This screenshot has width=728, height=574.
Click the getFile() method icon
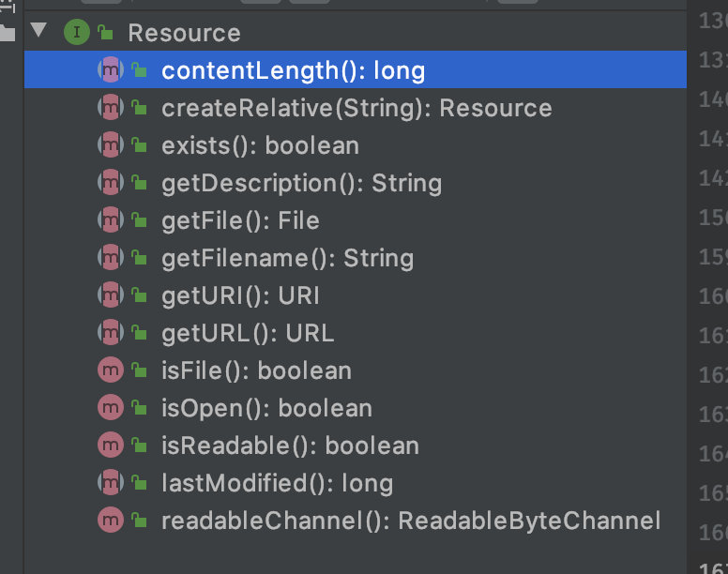coord(111,220)
